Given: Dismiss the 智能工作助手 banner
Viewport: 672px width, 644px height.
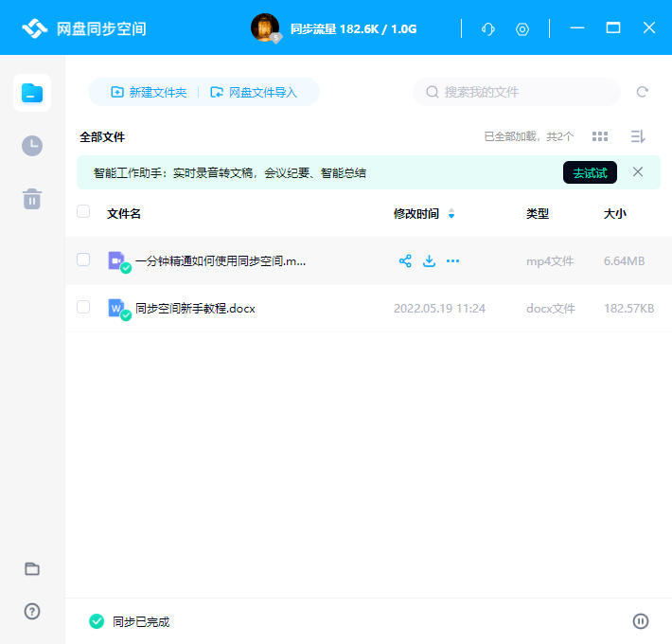Looking at the screenshot, I should click(638, 172).
